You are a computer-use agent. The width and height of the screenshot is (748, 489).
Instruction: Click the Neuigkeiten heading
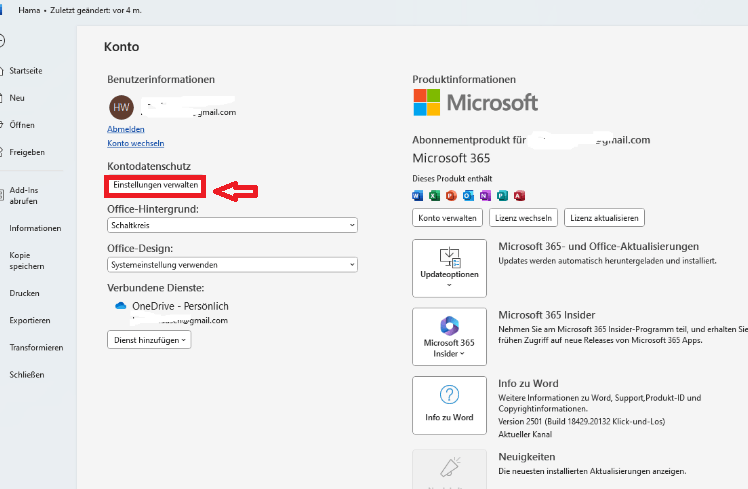[527, 457]
